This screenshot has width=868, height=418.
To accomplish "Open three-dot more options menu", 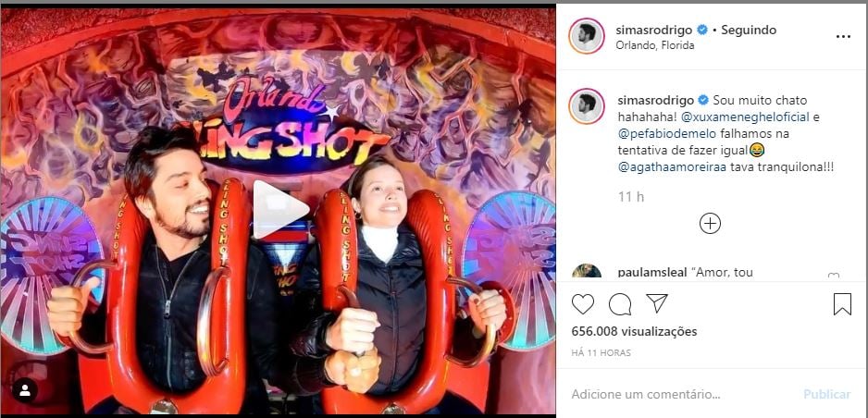I will coord(843,36).
